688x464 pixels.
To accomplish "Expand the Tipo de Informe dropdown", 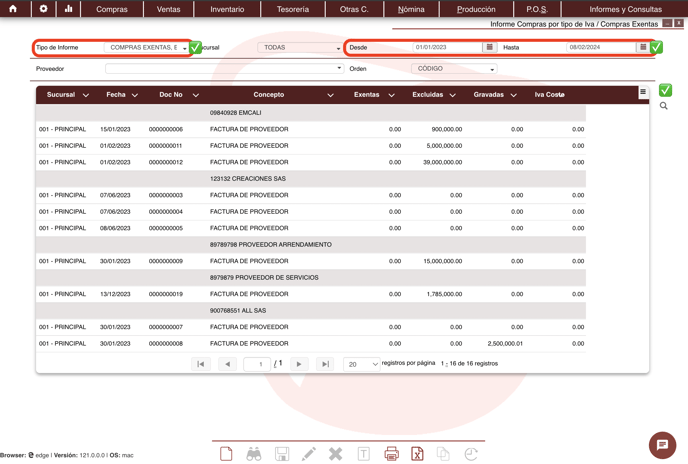I will [x=146, y=47].
